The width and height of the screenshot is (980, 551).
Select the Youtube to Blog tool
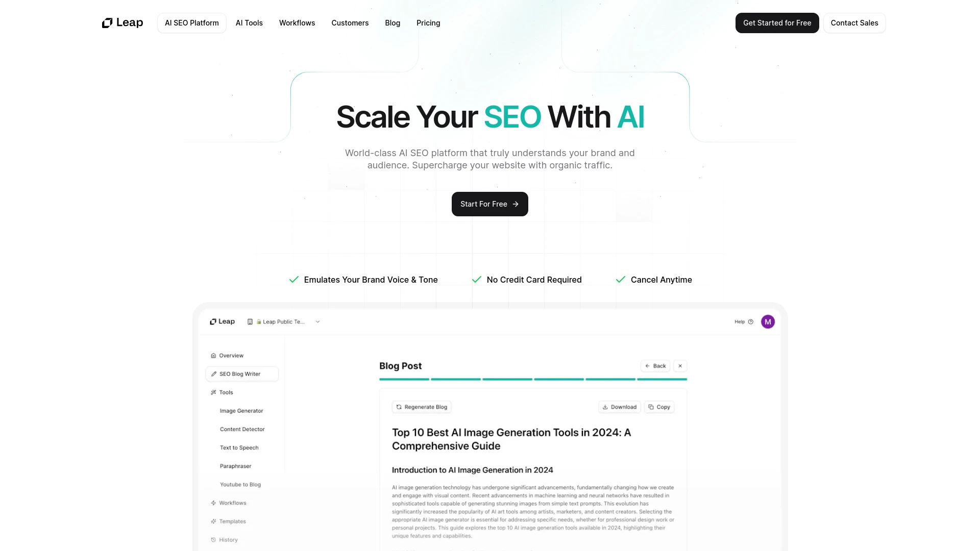[x=240, y=484]
